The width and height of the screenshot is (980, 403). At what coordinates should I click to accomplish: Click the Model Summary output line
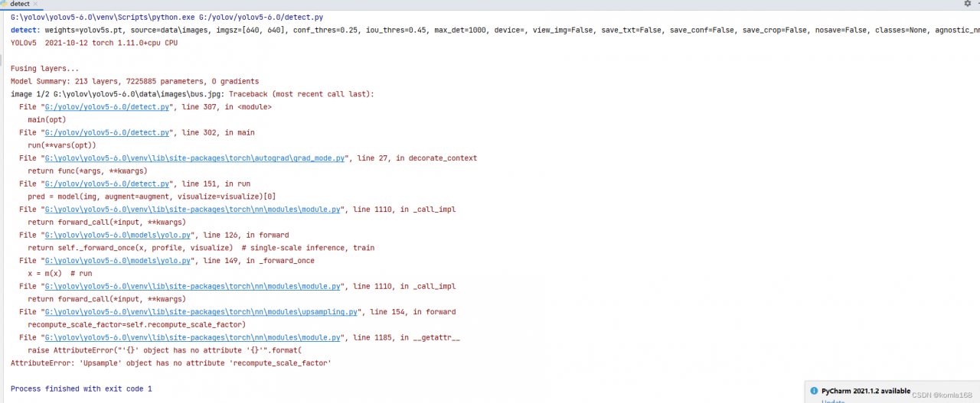(x=135, y=81)
